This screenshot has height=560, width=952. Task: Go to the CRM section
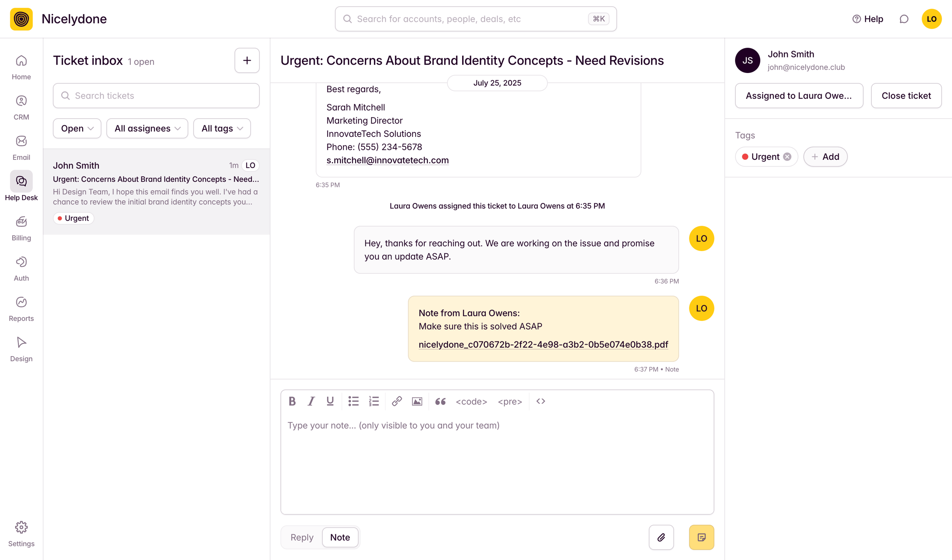(x=21, y=108)
